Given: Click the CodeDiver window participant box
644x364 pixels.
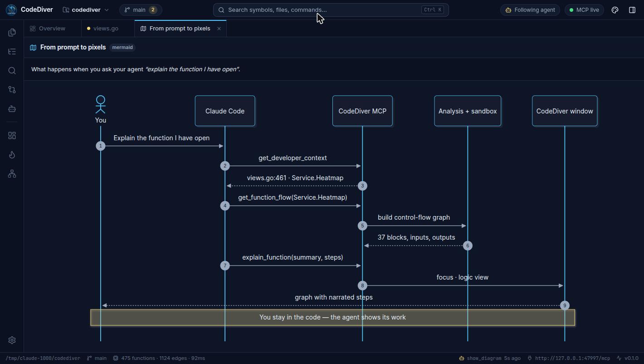Looking at the screenshot, I should click(565, 111).
